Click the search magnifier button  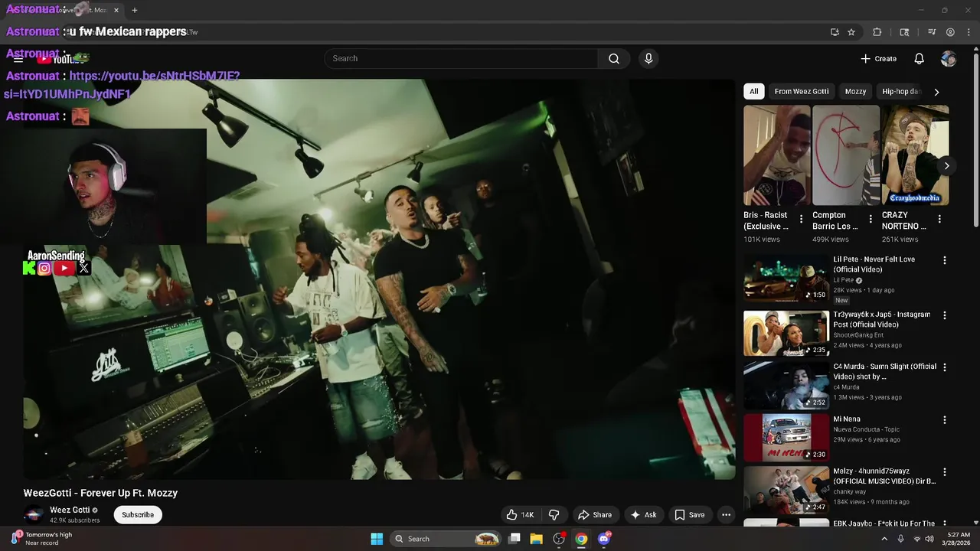click(614, 59)
